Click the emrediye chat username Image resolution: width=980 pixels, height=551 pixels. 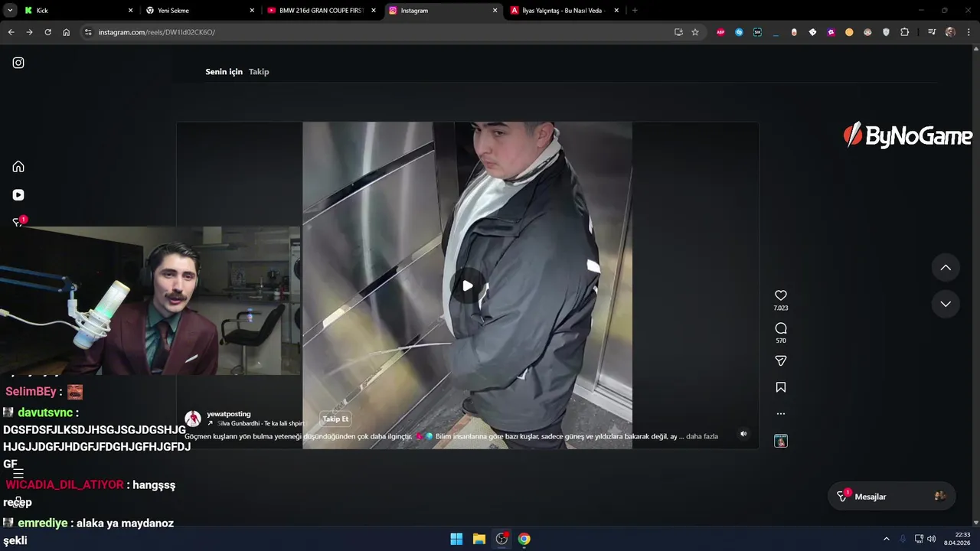pyautogui.click(x=43, y=523)
